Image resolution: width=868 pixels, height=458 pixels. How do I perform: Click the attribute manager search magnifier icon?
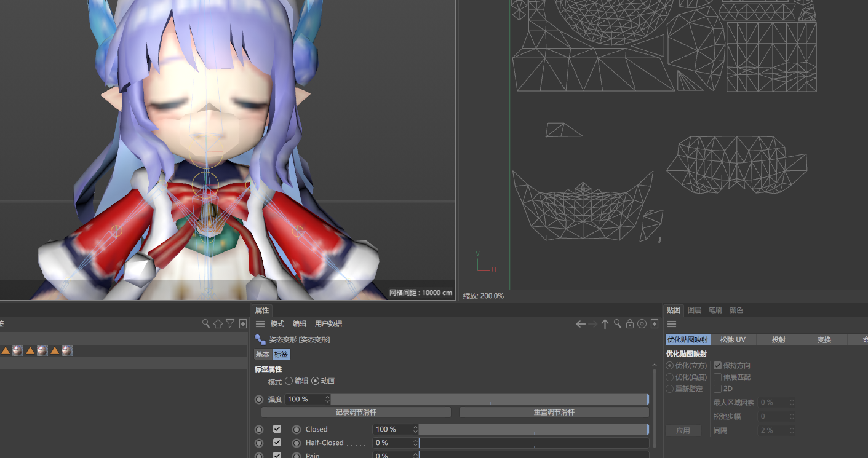tap(618, 323)
